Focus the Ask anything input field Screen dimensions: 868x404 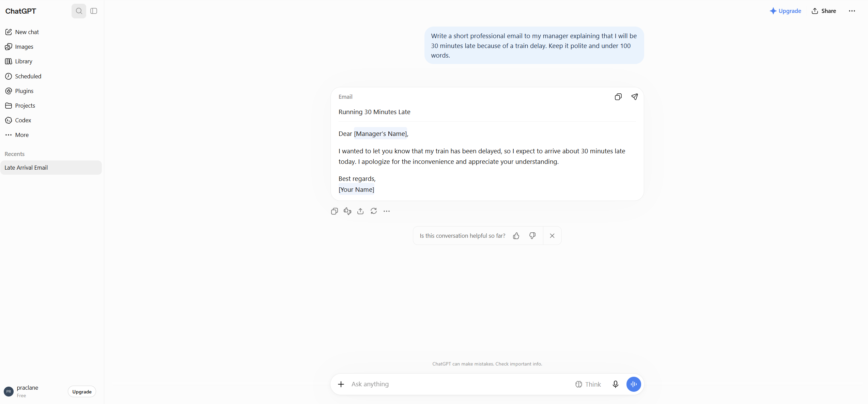pos(460,384)
